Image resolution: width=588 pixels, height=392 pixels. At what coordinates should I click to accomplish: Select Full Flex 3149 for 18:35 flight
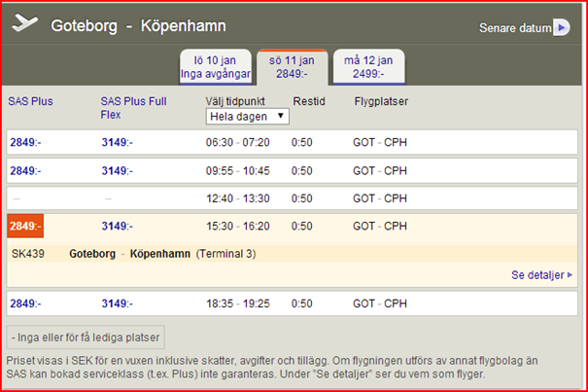(x=118, y=303)
